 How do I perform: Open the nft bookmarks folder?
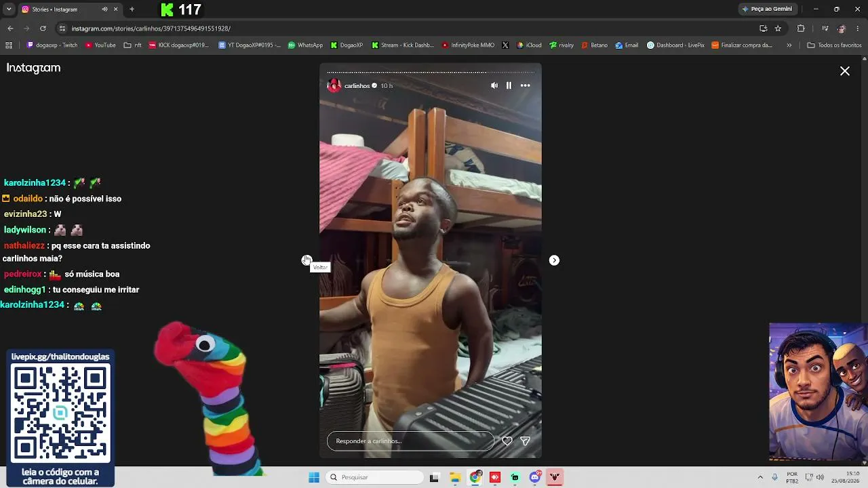point(133,45)
